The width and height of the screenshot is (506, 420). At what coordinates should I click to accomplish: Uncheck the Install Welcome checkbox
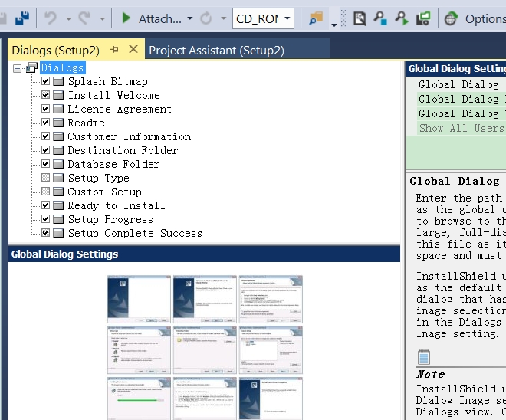click(45, 95)
